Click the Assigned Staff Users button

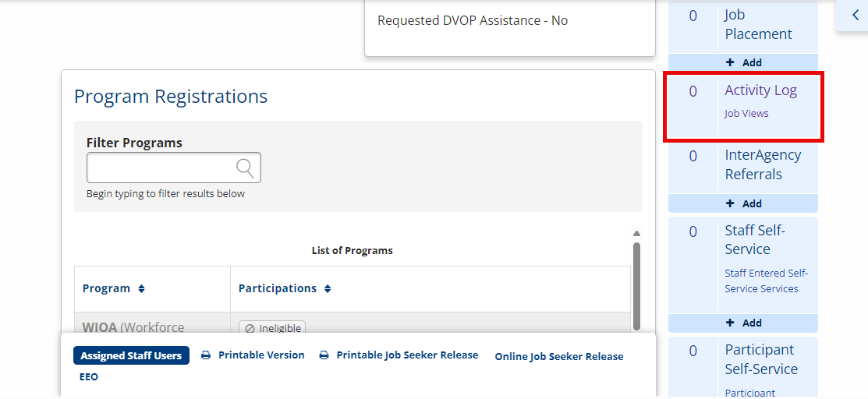pyautogui.click(x=131, y=355)
